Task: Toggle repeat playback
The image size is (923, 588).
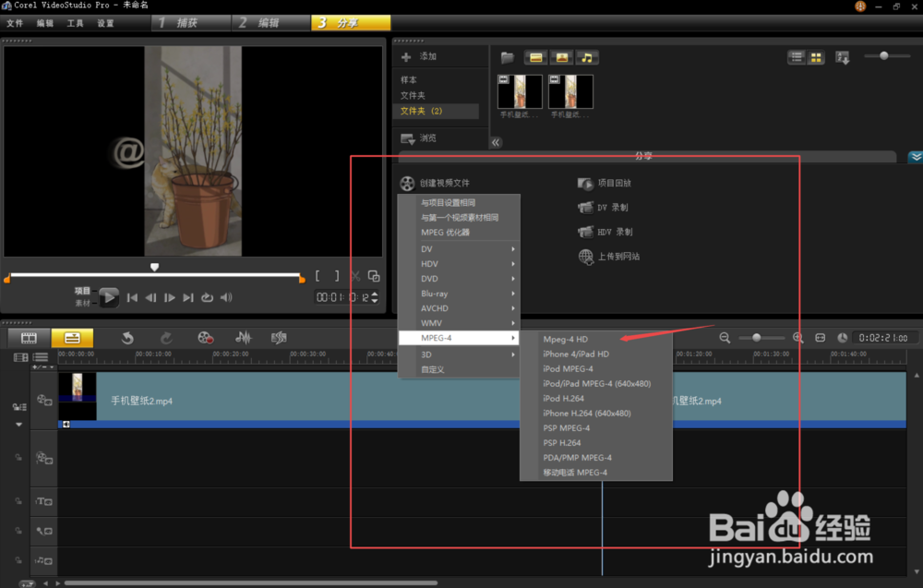Action: pos(207,298)
